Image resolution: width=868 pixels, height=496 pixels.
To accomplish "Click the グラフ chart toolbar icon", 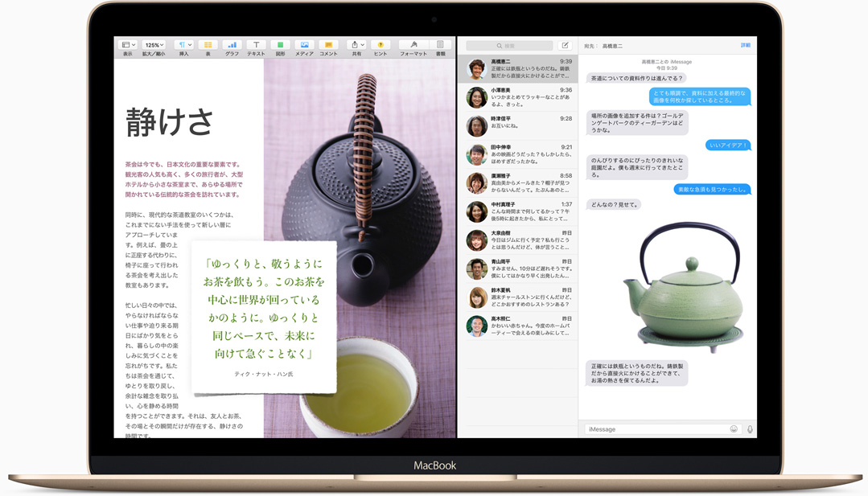I will [232, 45].
